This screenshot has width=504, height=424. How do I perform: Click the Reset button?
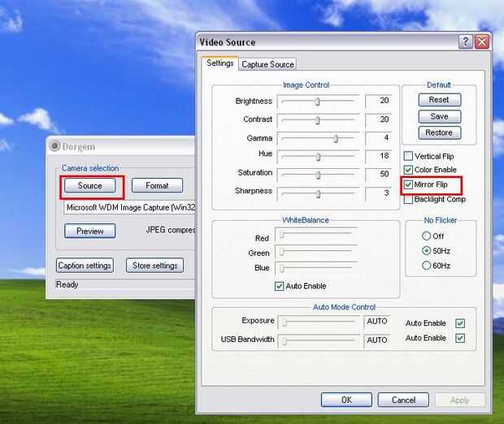click(x=440, y=100)
